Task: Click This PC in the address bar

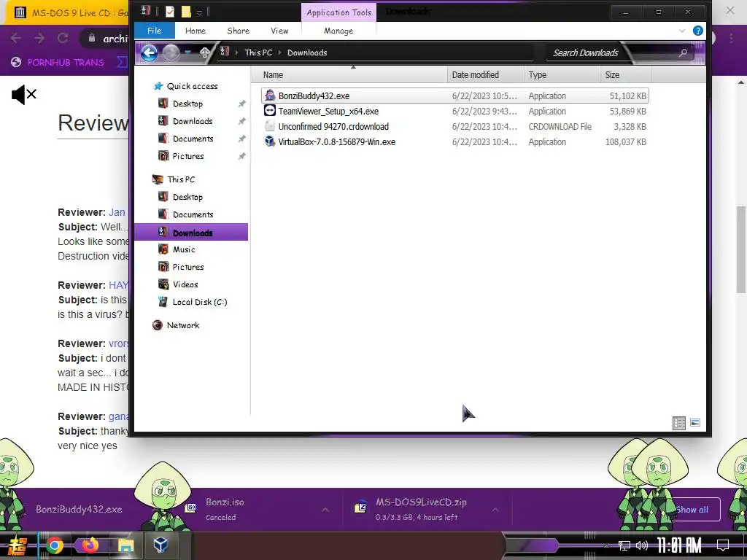Action: tap(258, 52)
